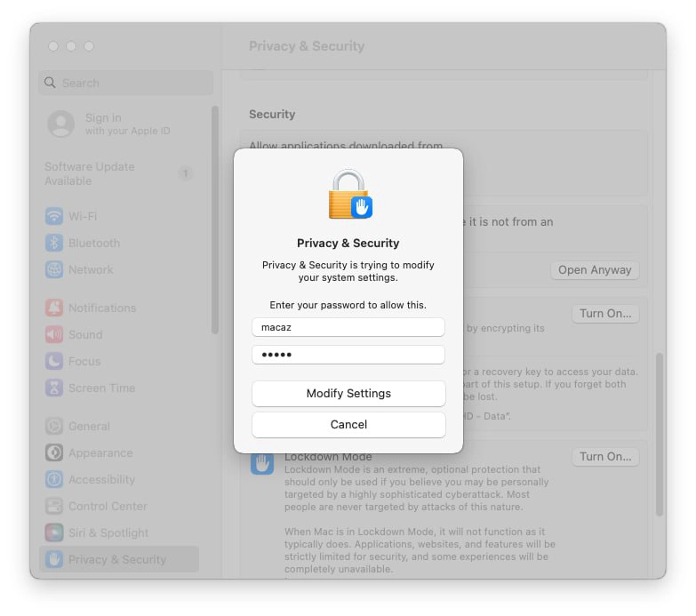Cancel the password dialog
This screenshot has height=616, width=696.
tap(348, 425)
